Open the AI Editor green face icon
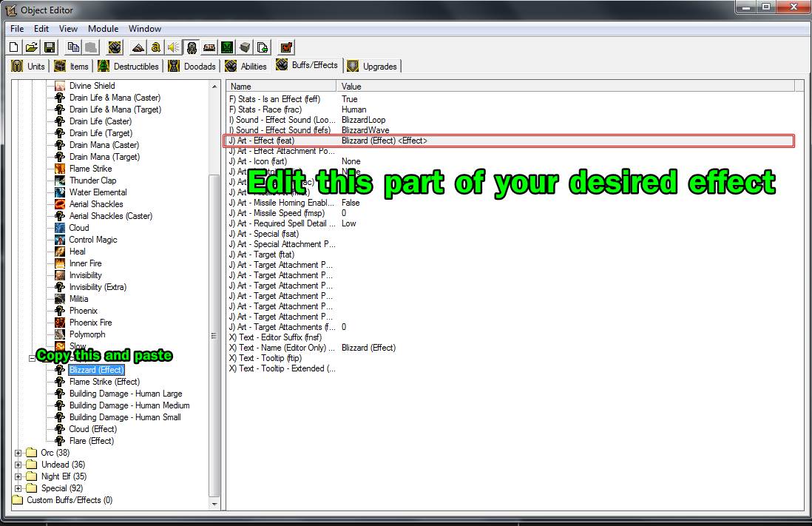Image resolution: width=812 pixels, height=526 pixels. coord(227,47)
